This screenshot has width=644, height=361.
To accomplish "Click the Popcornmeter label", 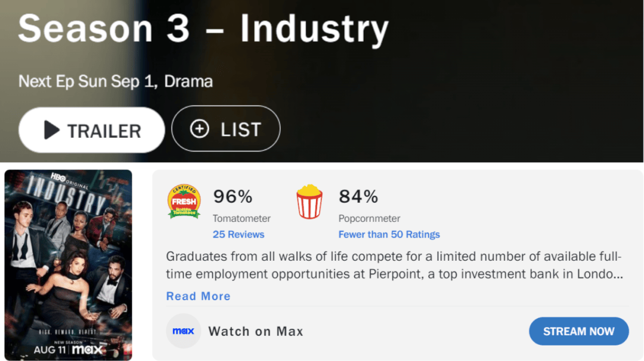I will (x=369, y=218).
